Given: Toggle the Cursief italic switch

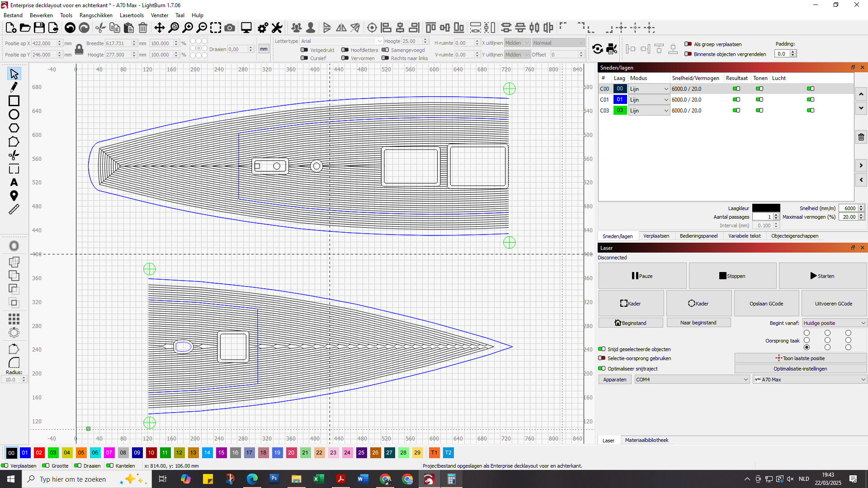Looking at the screenshot, I should 304,58.
